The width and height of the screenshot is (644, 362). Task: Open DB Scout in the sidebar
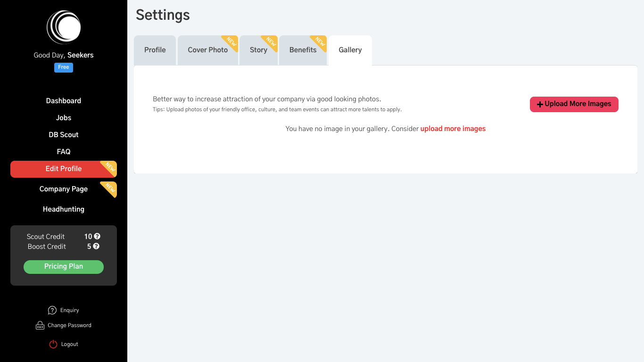coord(64,135)
